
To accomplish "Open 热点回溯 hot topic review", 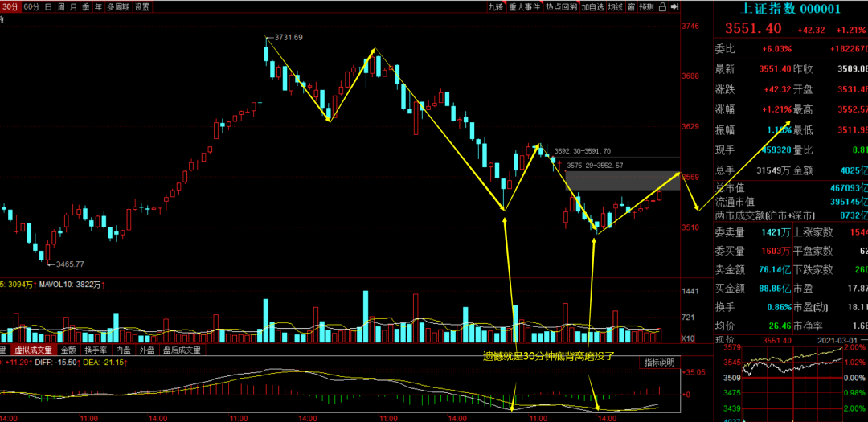I will tap(562, 6).
